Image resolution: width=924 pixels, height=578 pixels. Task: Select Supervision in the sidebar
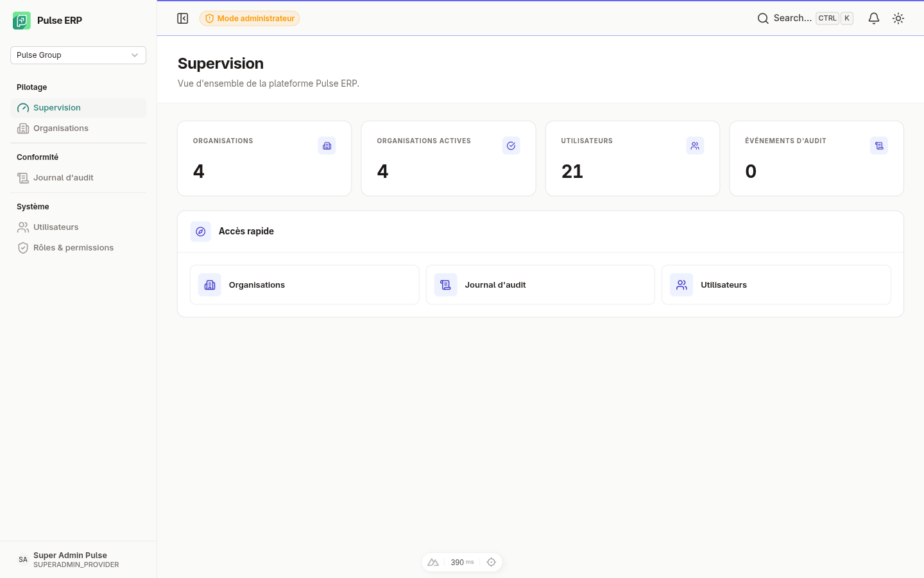(78, 108)
